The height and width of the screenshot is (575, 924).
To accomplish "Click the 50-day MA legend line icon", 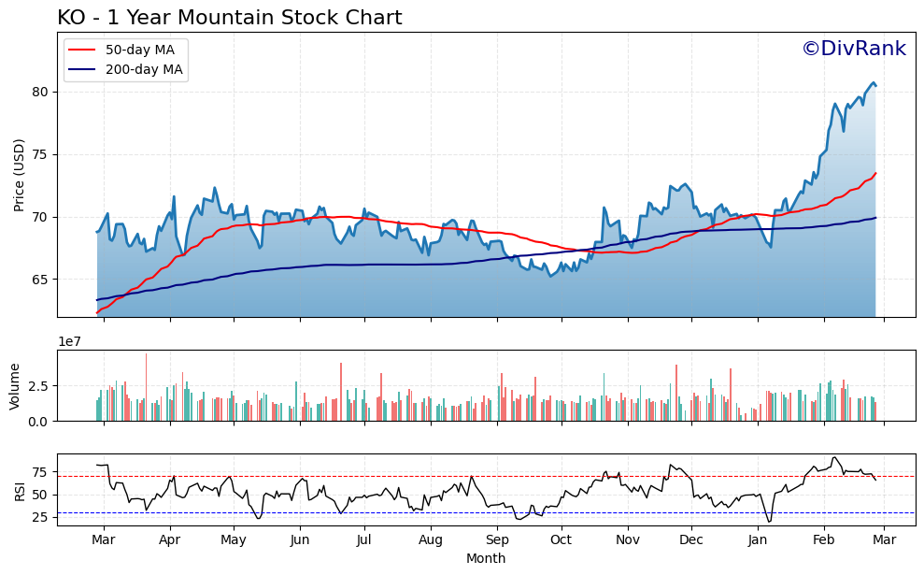I will click(x=80, y=51).
